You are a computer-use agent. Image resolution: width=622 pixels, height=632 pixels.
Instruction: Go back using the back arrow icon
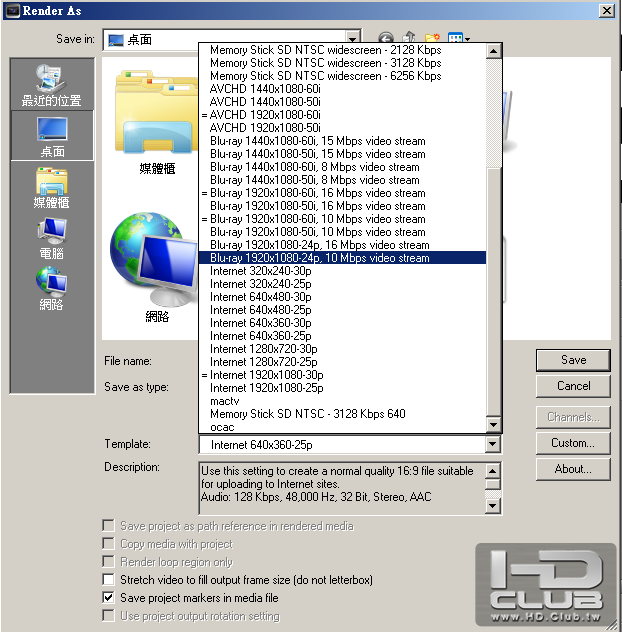pyautogui.click(x=386, y=39)
